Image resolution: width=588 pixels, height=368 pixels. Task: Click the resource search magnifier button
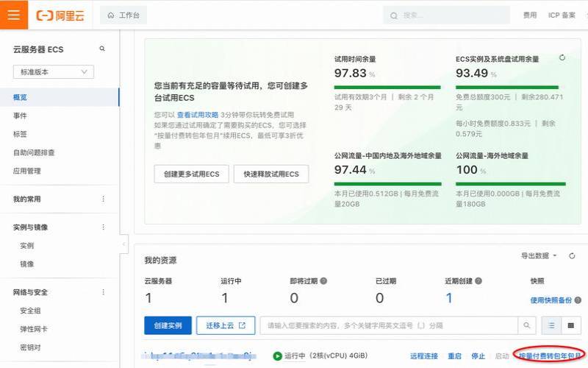(527, 325)
